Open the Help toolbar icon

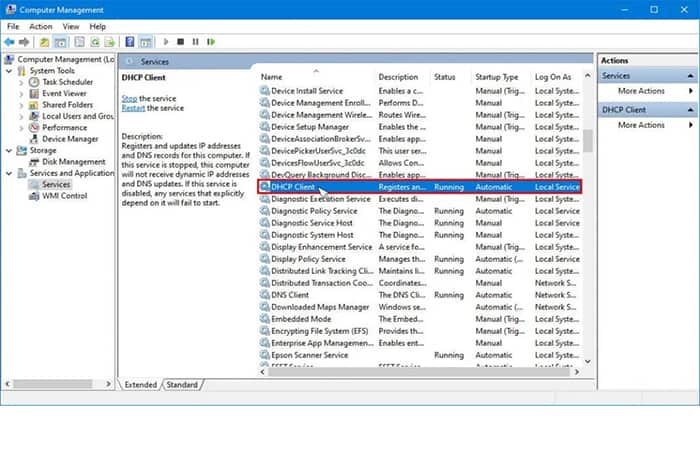point(129,42)
